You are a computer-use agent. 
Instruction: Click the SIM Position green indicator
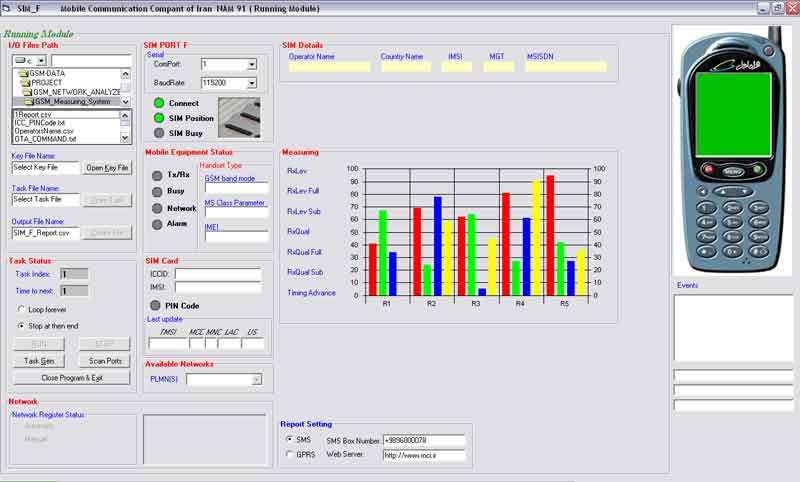click(159, 118)
